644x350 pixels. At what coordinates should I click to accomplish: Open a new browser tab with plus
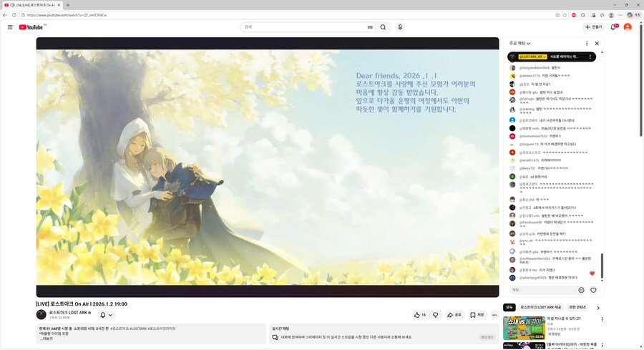pyautogui.click(x=68, y=5)
